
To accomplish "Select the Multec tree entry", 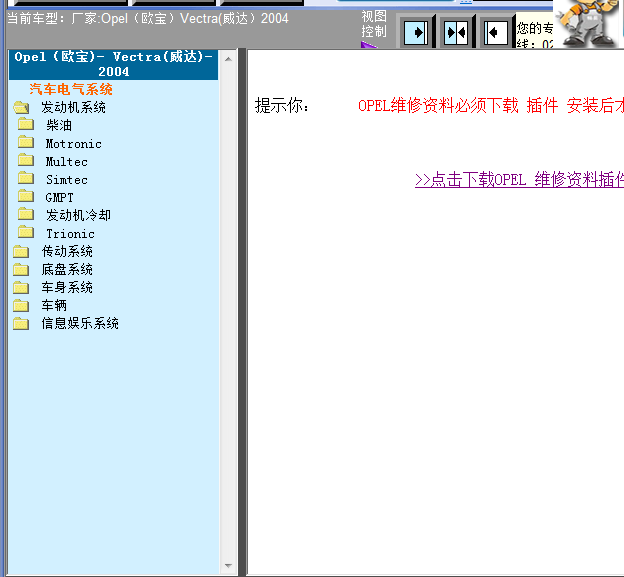I will [66, 162].
